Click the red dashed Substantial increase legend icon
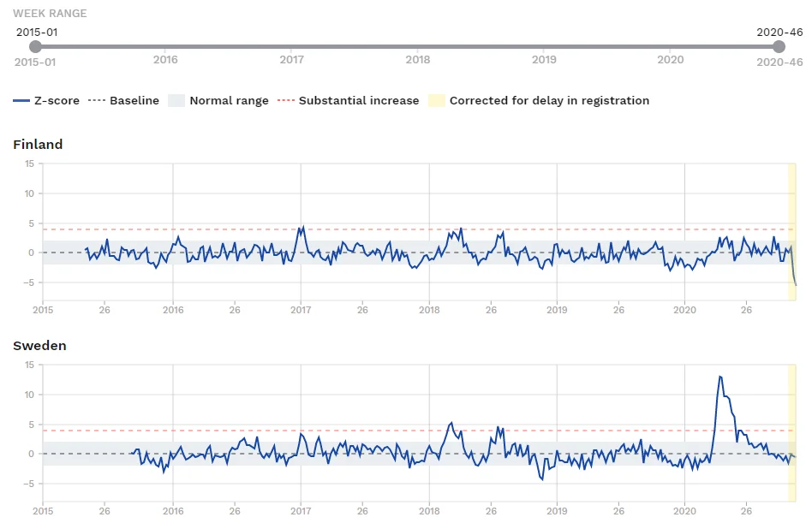The image size is (812, 529). (286, 101)
